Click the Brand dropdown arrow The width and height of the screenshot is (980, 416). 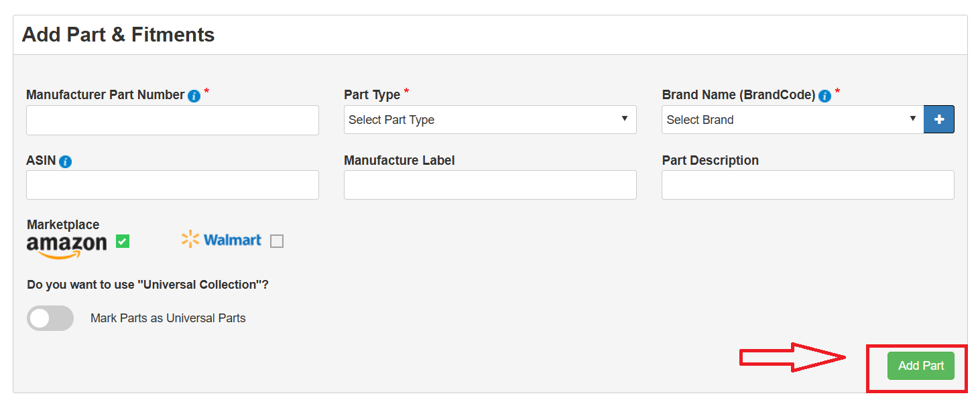(x=912, y=119)
